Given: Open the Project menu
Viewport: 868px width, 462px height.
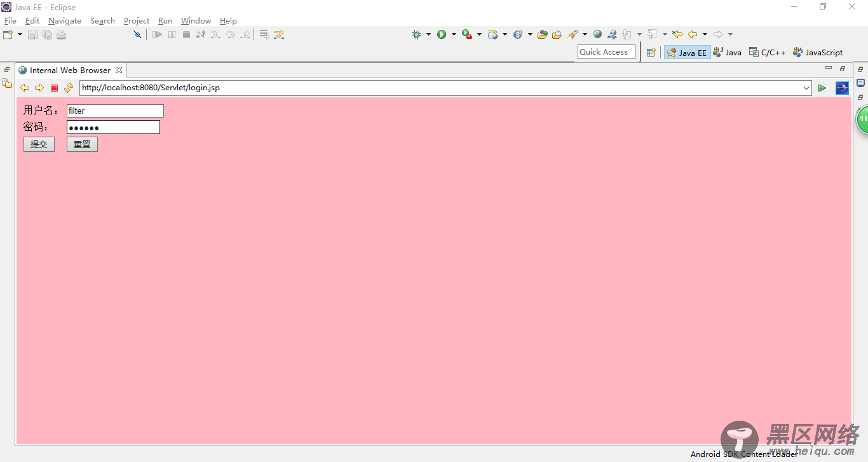Looking at the screenshot, I should (x=137, y=21).
